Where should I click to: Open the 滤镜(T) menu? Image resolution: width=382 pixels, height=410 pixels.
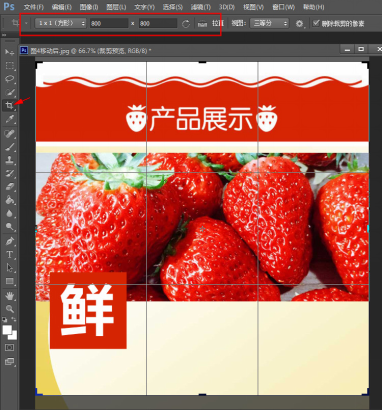201,7
